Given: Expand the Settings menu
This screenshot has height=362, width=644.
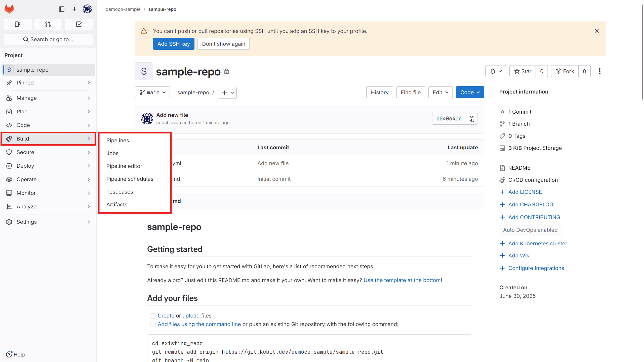Looking at the screenshot, I should point(48,222).
